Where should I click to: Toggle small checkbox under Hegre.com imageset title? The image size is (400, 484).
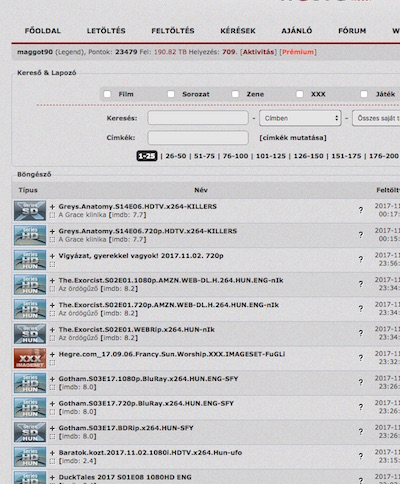[52, 363]
